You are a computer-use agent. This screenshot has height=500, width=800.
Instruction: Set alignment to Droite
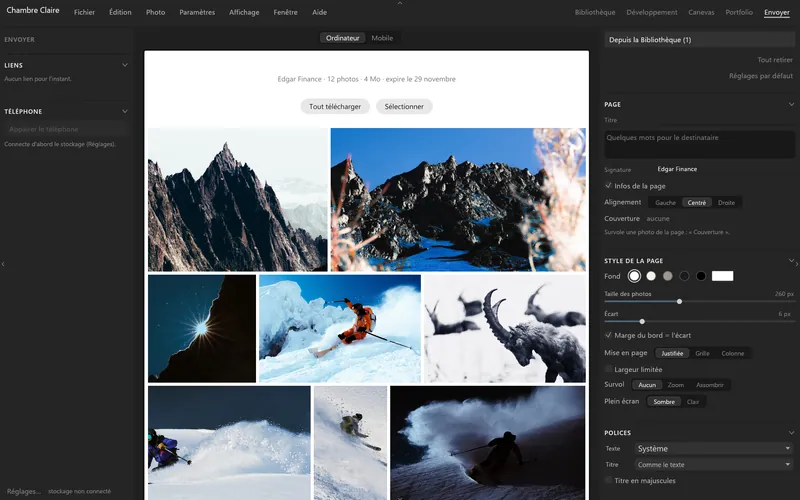[727, 203]
